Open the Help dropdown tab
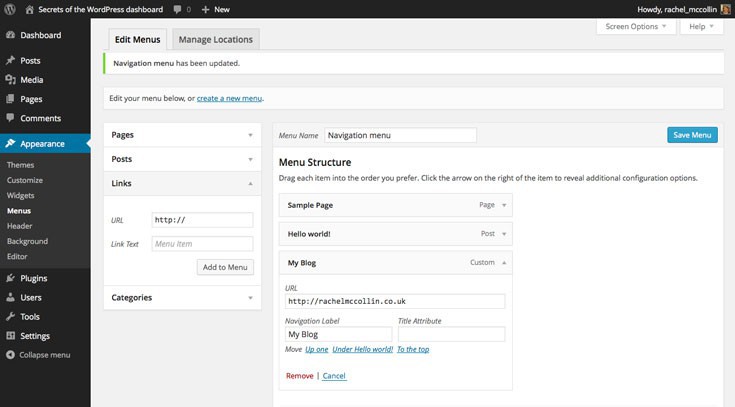Screen dimensions: 735x407 coord(701,26)
